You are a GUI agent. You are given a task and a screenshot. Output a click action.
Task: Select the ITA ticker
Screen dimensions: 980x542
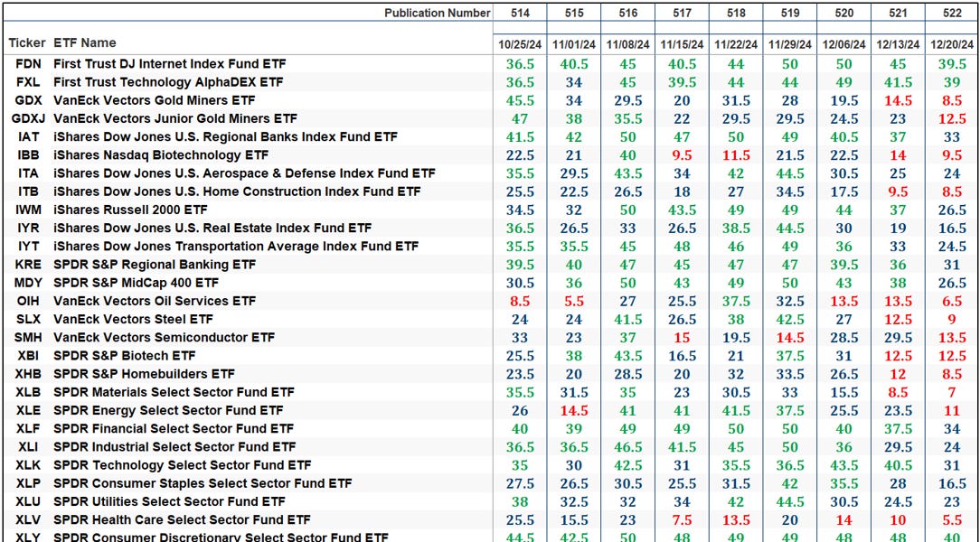click(x=29, y=173)
